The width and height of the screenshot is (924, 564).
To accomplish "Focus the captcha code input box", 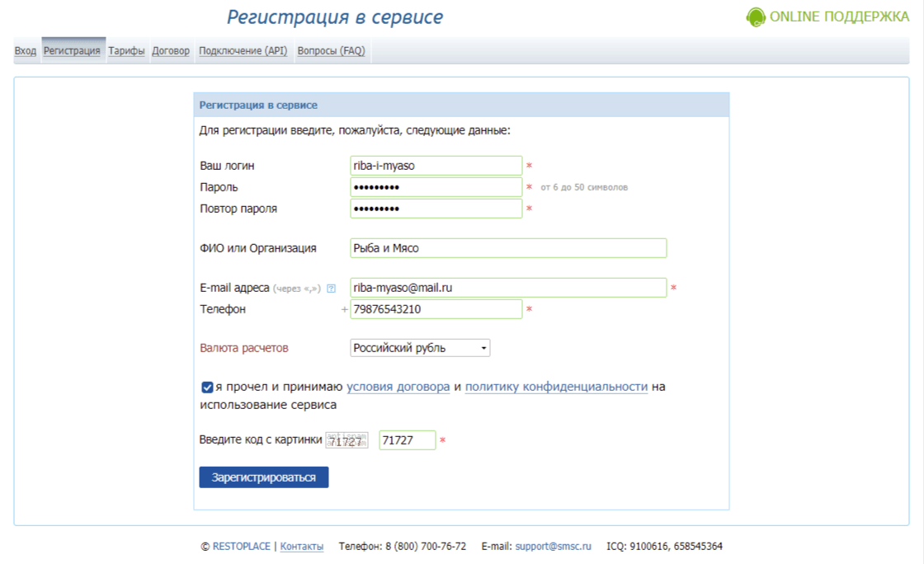I will click(405, 439).
